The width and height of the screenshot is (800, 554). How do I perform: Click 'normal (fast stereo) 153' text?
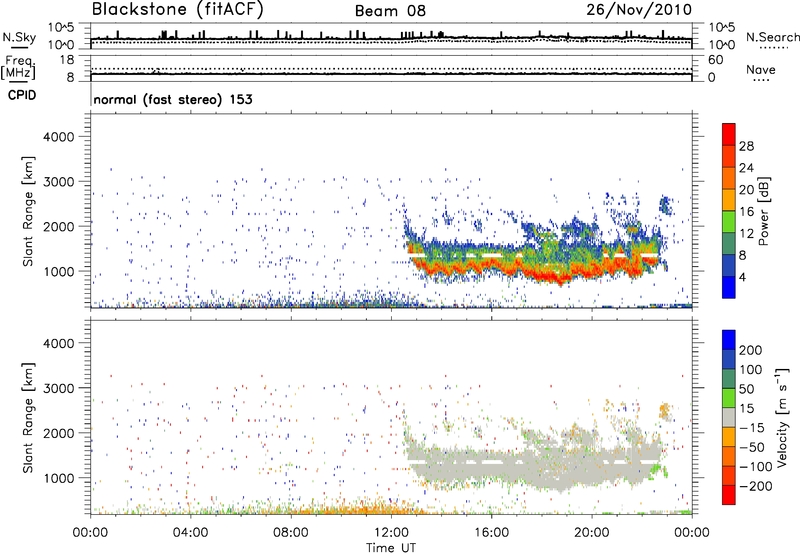tap(173, 99)
